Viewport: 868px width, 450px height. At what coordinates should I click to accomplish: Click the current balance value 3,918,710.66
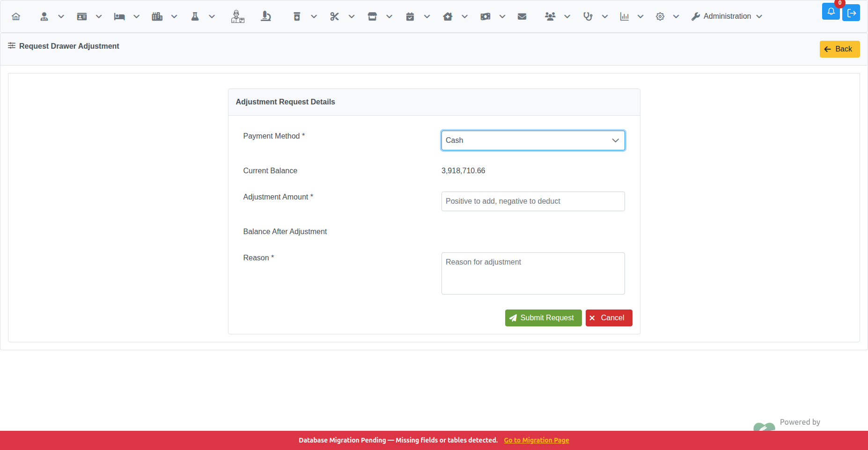click(463, 171)
